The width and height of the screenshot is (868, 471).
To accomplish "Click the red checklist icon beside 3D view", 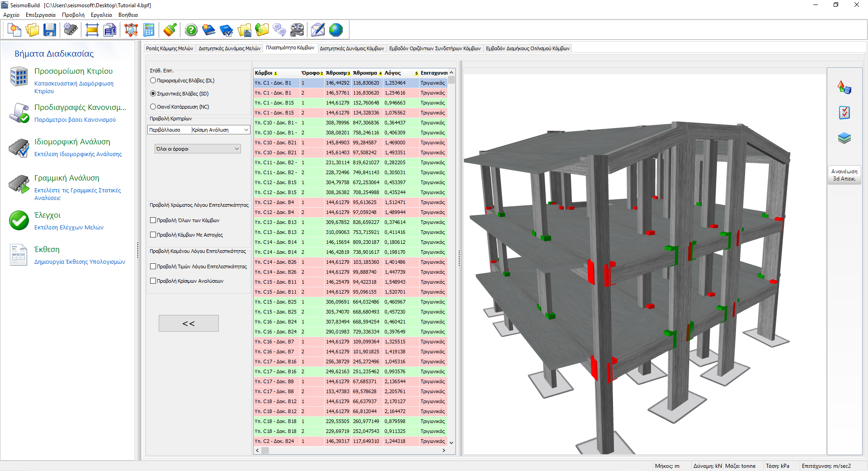I will pyautogui.click(x=844, y=113).
